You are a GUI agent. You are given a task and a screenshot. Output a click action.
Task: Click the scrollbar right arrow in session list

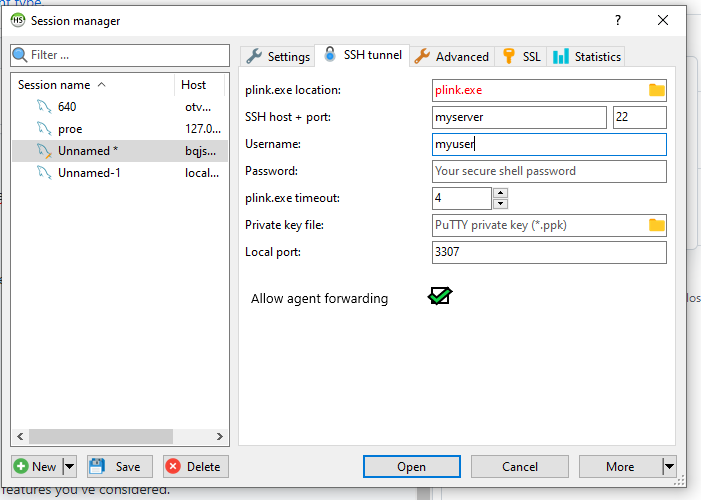[x=220, y=436]
